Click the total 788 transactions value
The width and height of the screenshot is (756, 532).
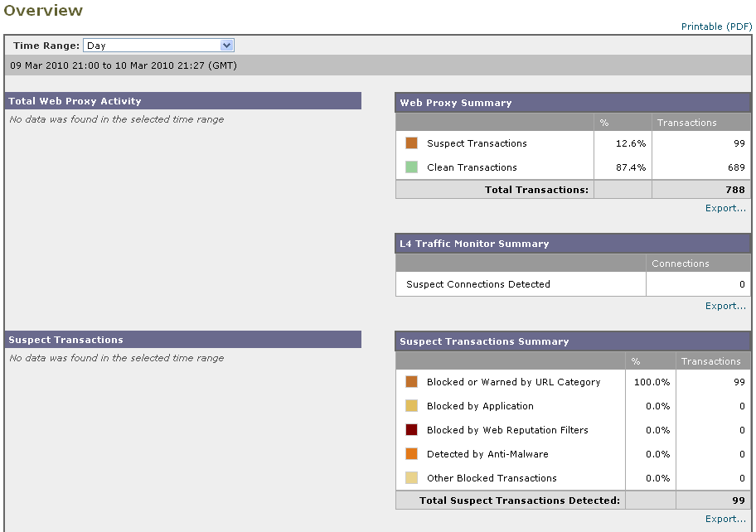click(735, 190)
